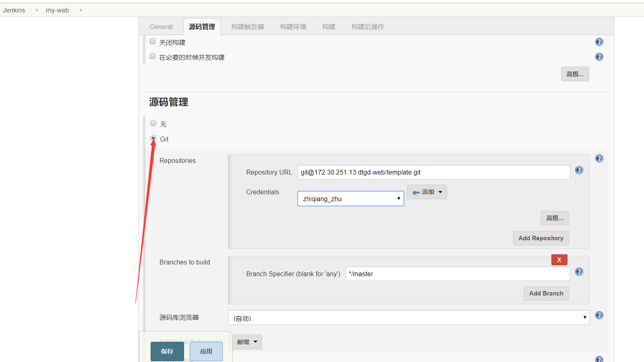The image size is (644, 362).
Task: Click the 源码管理 section heading
Action: coord(169,102)
